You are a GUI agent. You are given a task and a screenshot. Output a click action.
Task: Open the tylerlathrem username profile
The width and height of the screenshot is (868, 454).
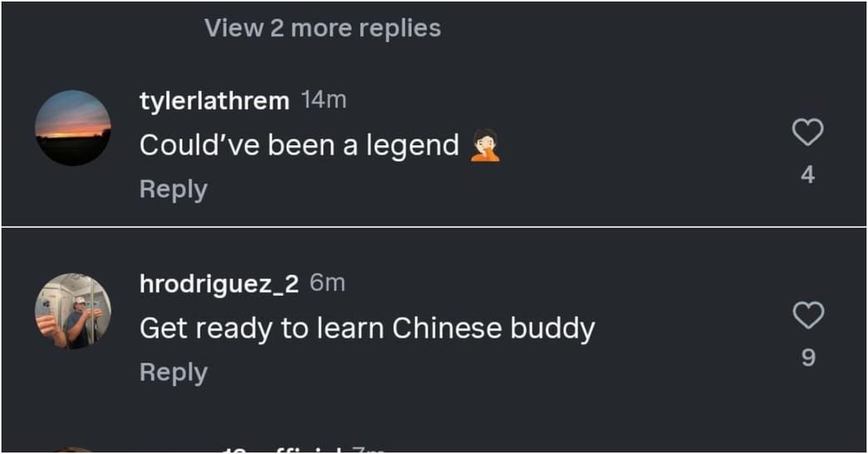[x=214, y=101]
